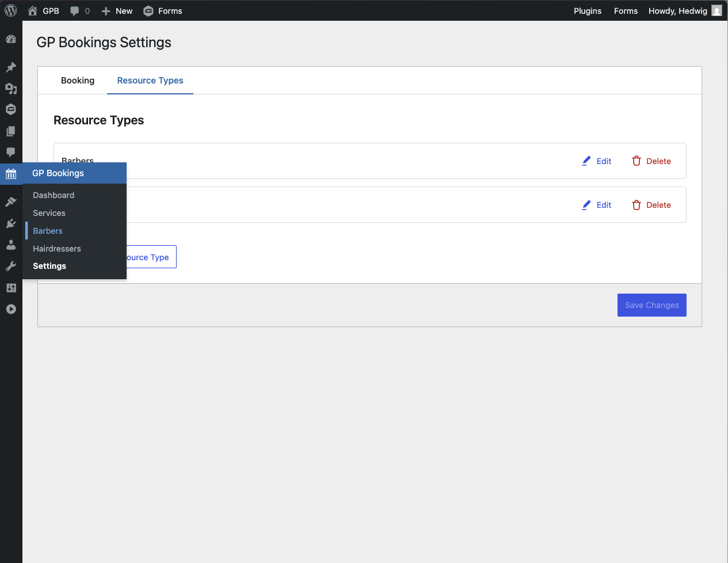The height and width of the screenshot is (563, 728).
Task: Go to the Dashboard gauge icon
Action: (x=11, y=39)
